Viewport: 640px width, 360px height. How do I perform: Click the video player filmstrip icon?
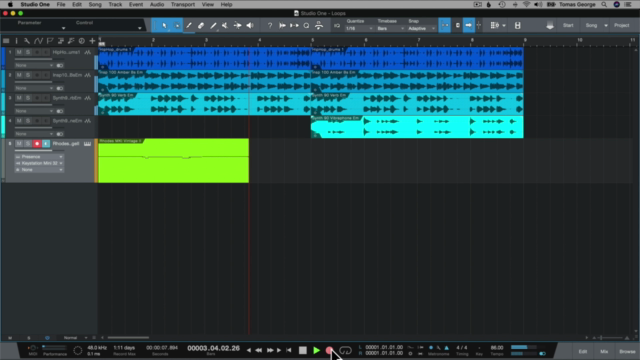518,25
